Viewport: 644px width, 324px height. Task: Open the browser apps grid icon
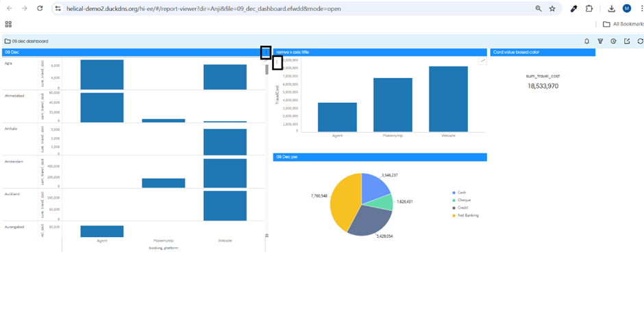click(x=8, y=24)
